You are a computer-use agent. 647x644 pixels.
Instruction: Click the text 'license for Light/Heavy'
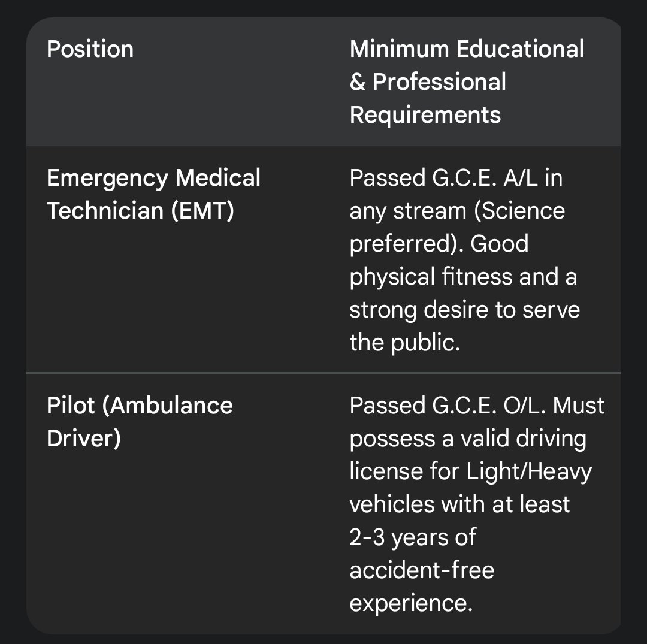coord(470,471)
